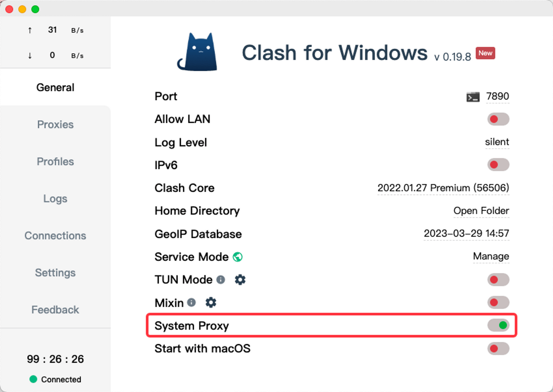The width and height of the screenshot is (553, 392).
Task: Enable Start with macOS switch
Action: point(498,348)
